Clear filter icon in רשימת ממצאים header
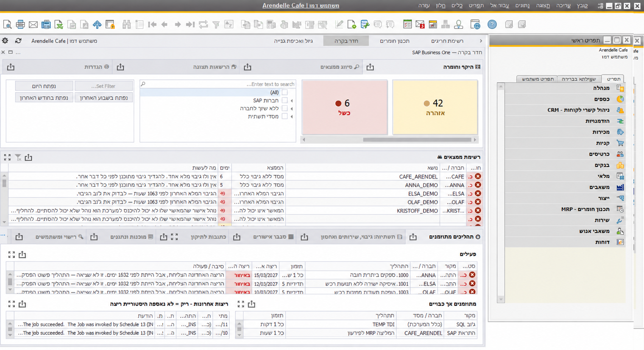The height and width of the screenshot is (350, 644). click(x=18, y=157)
